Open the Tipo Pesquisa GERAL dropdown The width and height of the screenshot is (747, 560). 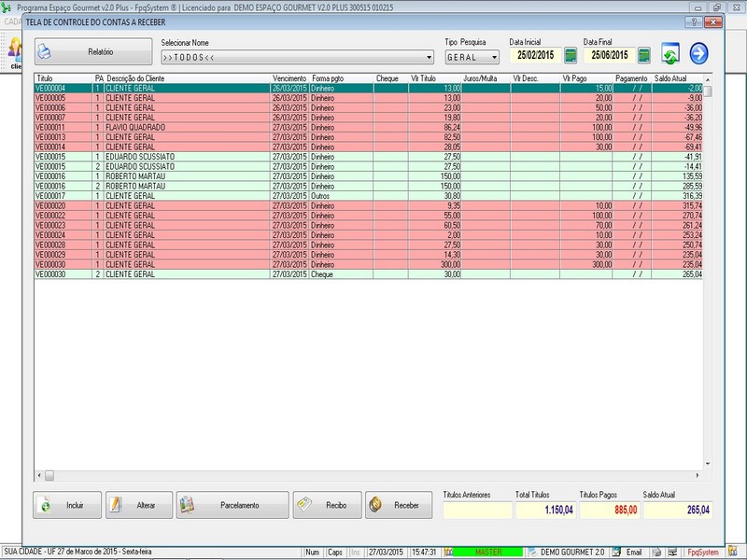pos(494,58)
